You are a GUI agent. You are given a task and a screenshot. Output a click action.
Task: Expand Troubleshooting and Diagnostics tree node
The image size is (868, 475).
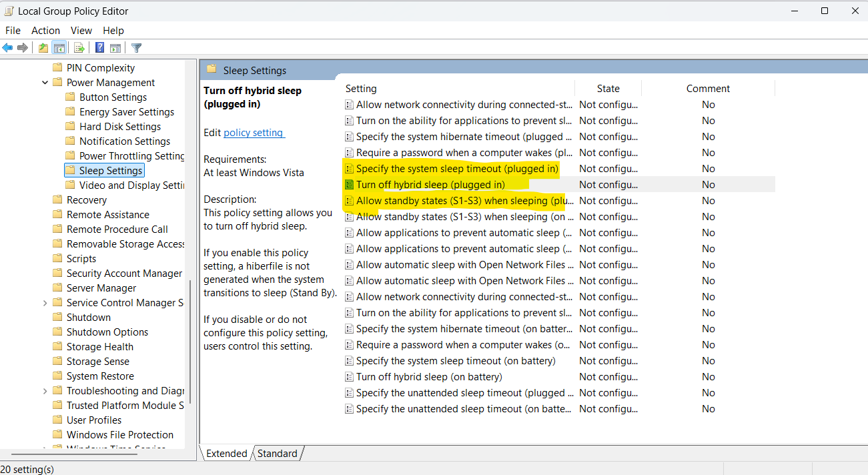tap(45, 391)
